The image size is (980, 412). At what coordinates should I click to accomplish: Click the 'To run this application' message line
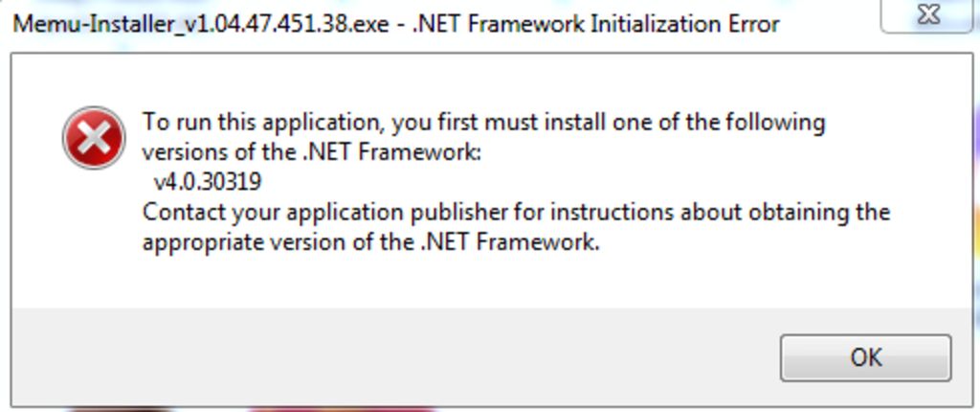click(x=483, y=122)
